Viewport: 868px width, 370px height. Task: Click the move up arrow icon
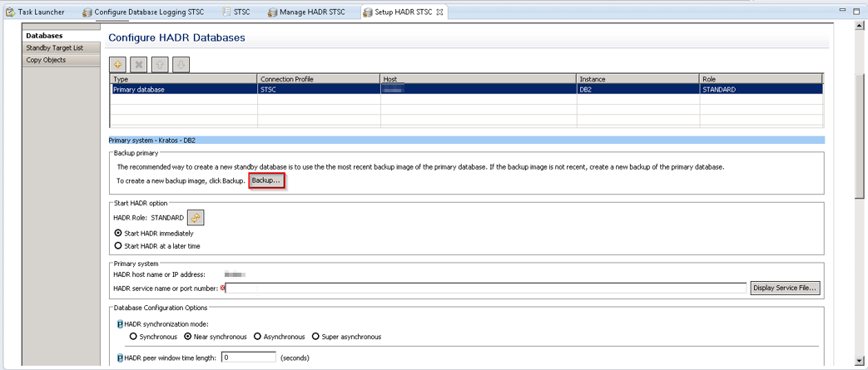click(161, 64)
